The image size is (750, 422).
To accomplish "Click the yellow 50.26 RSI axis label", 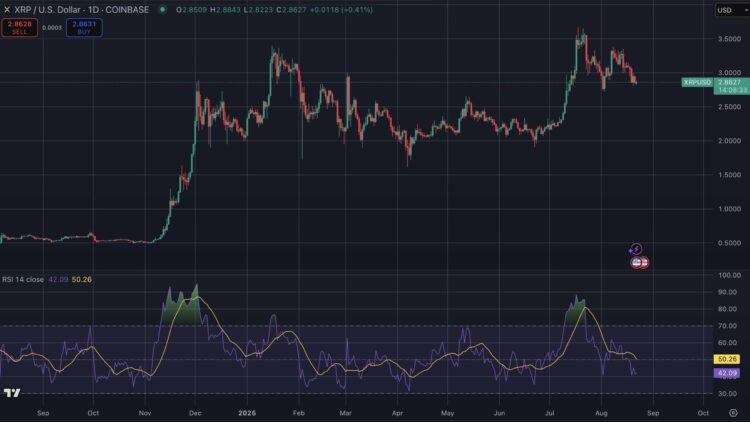I will pyautogui.click(x=727, y=359).
